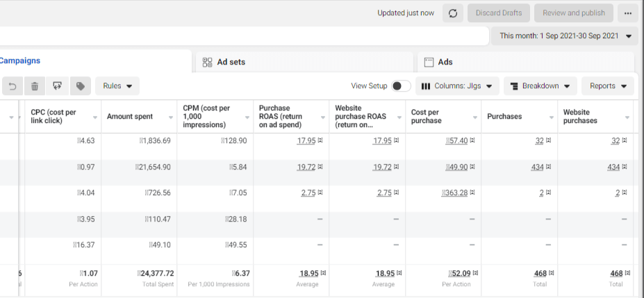Click the refresh data icon
644x298 pixels.
452,13
